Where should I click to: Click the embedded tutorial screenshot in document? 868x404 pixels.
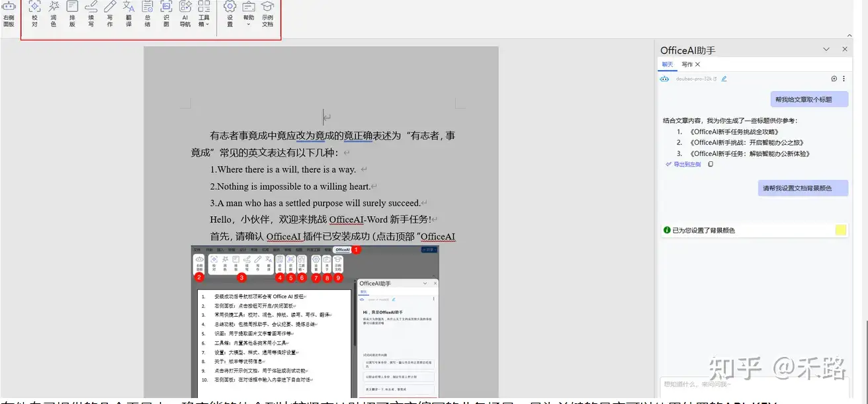click(x=315, y=321)
